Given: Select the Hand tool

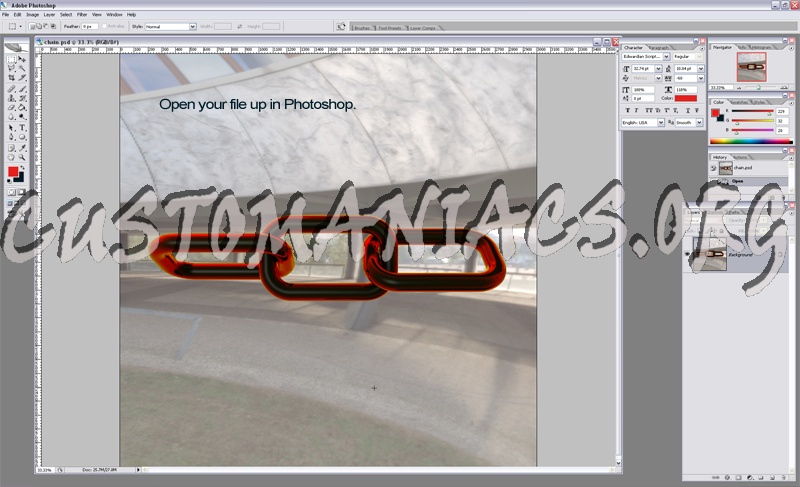Looking at the screenshot, I should click(x=11, y=158).
